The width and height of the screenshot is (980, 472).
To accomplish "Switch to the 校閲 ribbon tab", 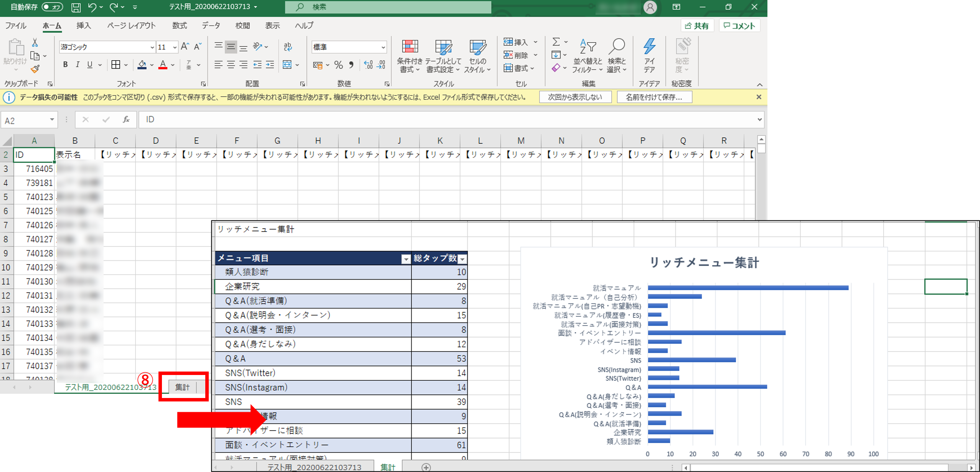I will click(x=243, y=26).
